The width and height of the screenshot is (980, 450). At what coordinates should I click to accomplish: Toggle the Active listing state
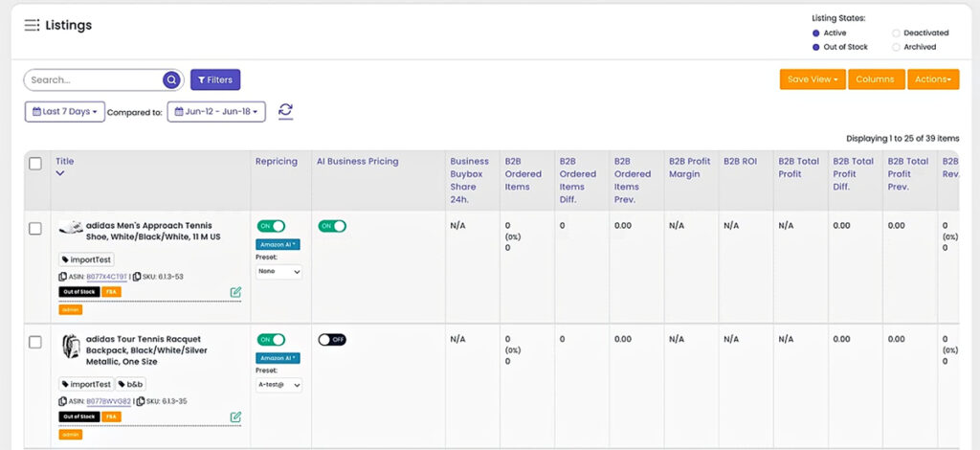pos(815,34)
